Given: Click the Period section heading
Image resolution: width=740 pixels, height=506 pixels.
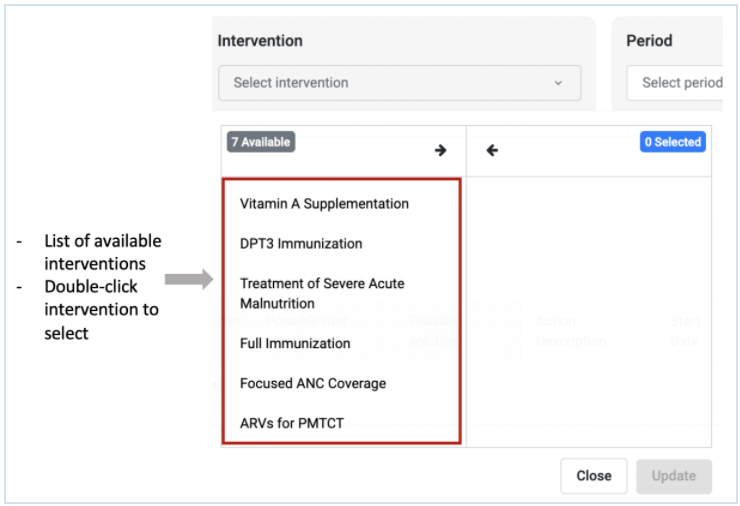Looking at the screenshot, I should pos(649,41).
